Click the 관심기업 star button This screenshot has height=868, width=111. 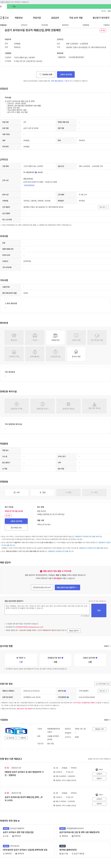(10, 738)
